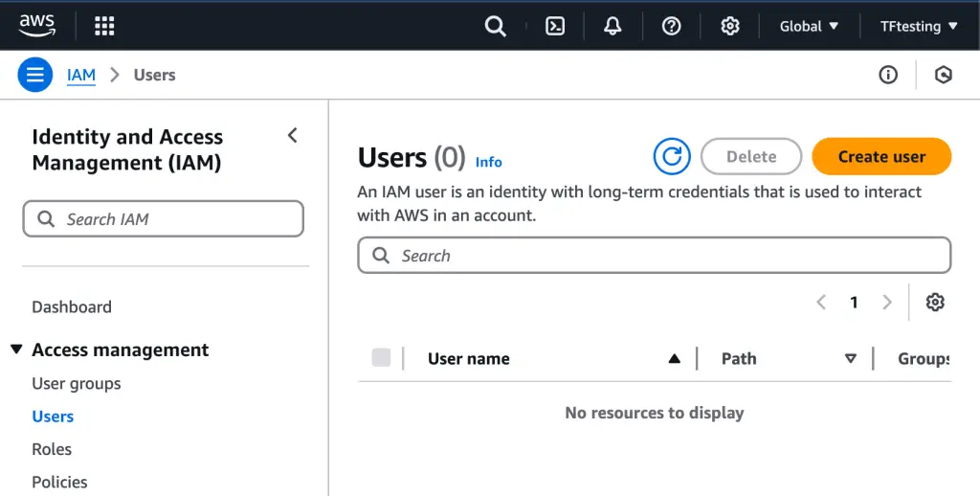Open table preferences gear icon
Image resolution: width=980 pixels, height=496 pixels.
[935, 303]
